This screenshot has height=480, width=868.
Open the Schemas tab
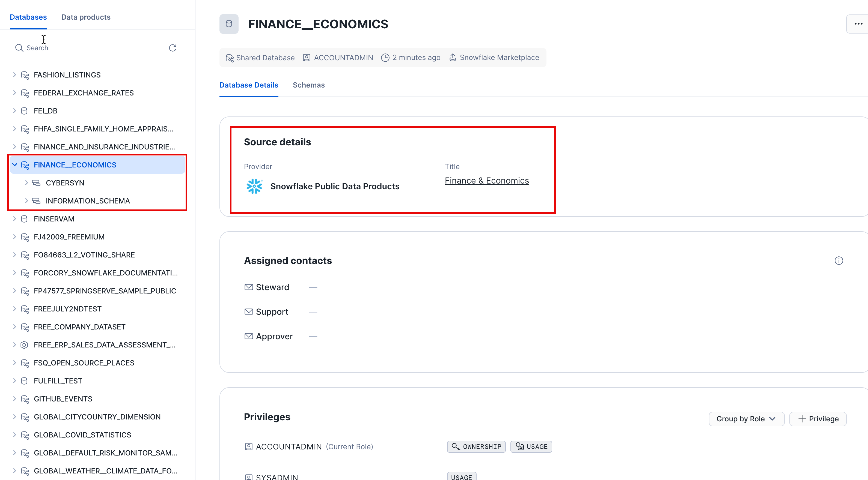(x=309, y=85)
